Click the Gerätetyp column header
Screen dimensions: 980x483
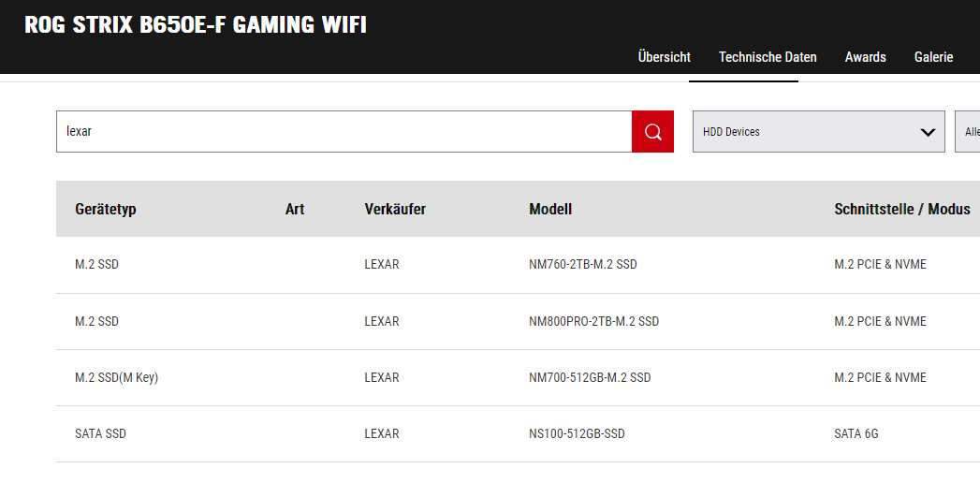click(106, 209)
